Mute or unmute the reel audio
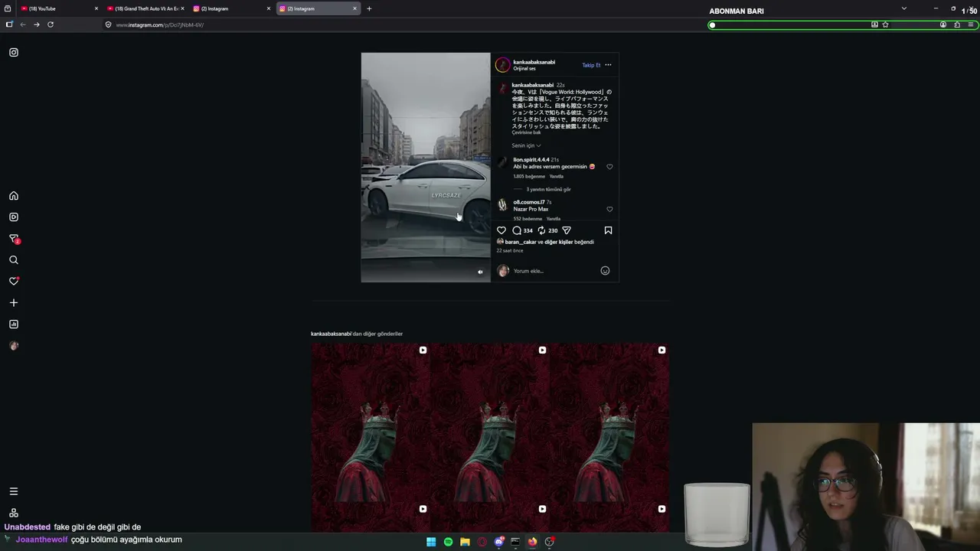Screen dimensions: 980x551 pos(480,272)
